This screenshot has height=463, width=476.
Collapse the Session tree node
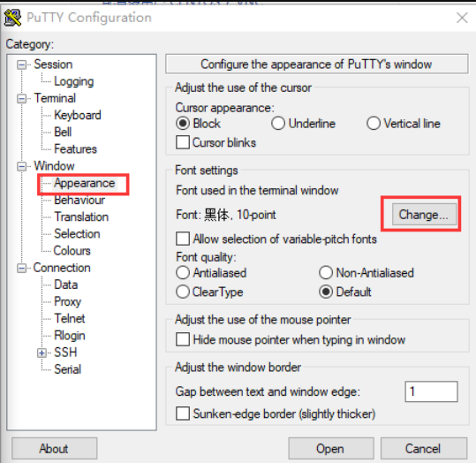pos(21,65)
